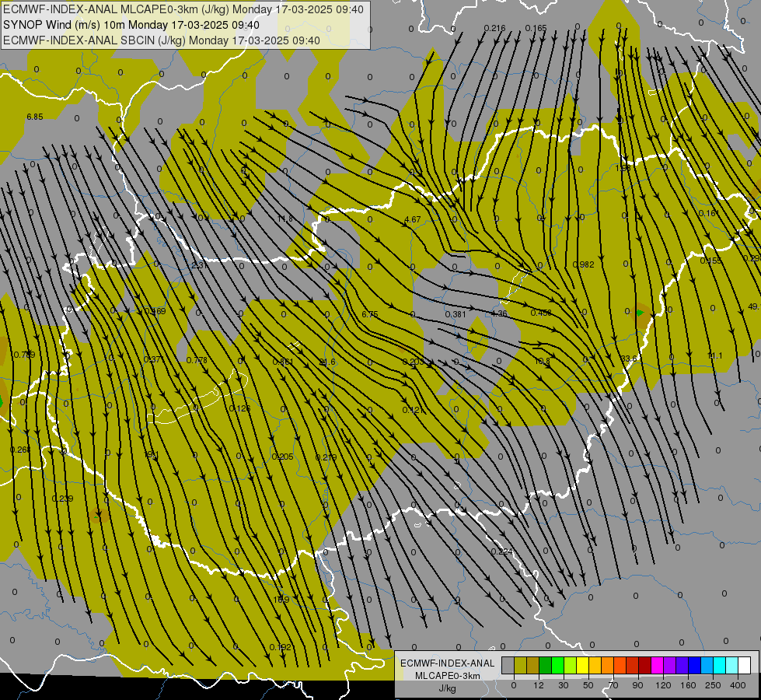Viewport: 761px width, 700px height.
Task: Click the map value 0.778
Action: (197, 360)
